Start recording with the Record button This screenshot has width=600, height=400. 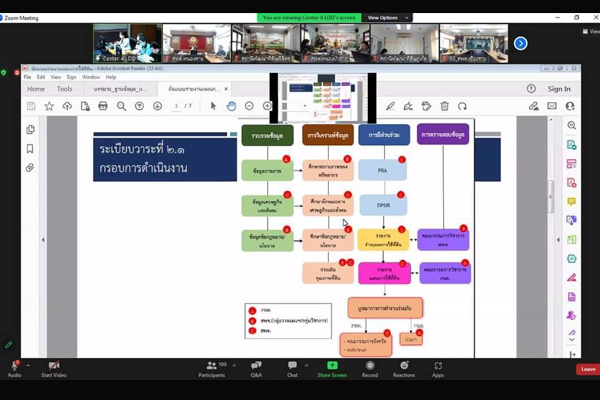[370, 367]
